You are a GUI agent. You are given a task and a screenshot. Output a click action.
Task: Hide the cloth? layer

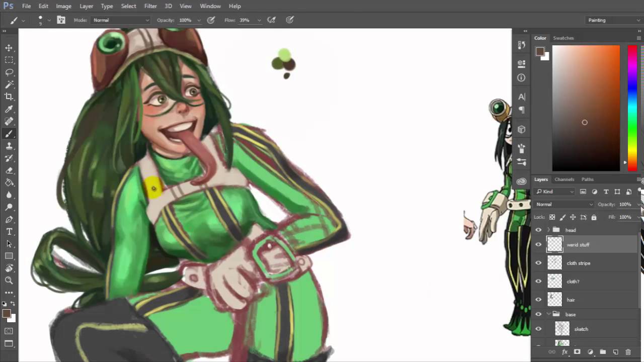pos(538,282)
